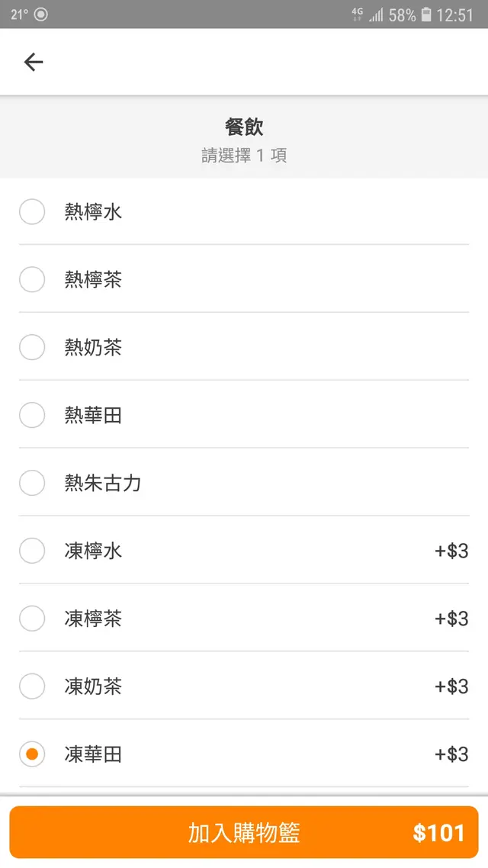Choose the 熱檸茶 radio option
The image size is (488, 868).
pyautogui.click(x=32, y=279)
